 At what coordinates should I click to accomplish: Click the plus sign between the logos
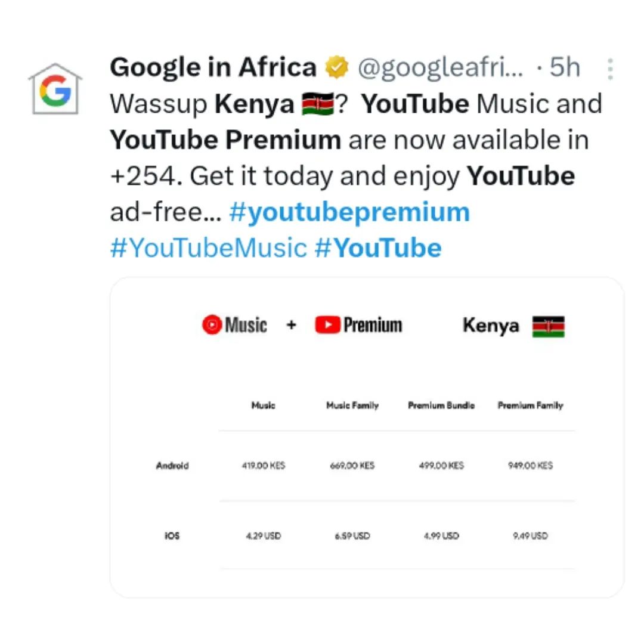292,326
